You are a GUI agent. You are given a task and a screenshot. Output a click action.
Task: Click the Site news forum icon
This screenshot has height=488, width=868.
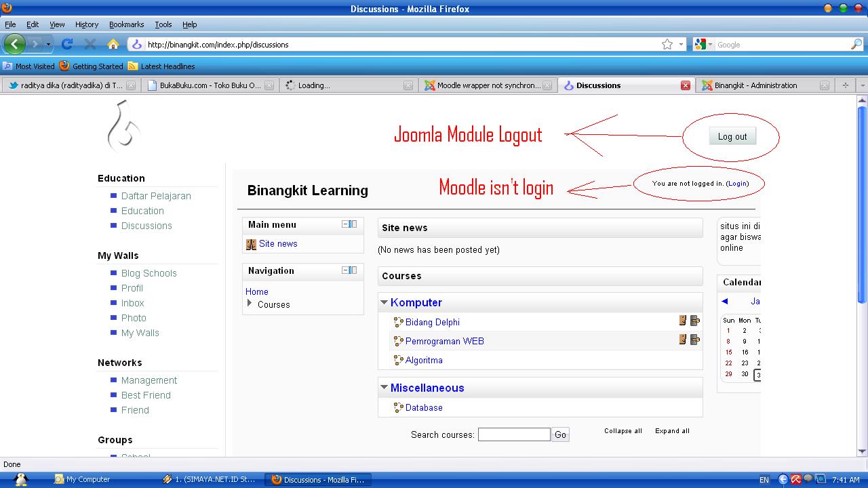tap(251, 244)
